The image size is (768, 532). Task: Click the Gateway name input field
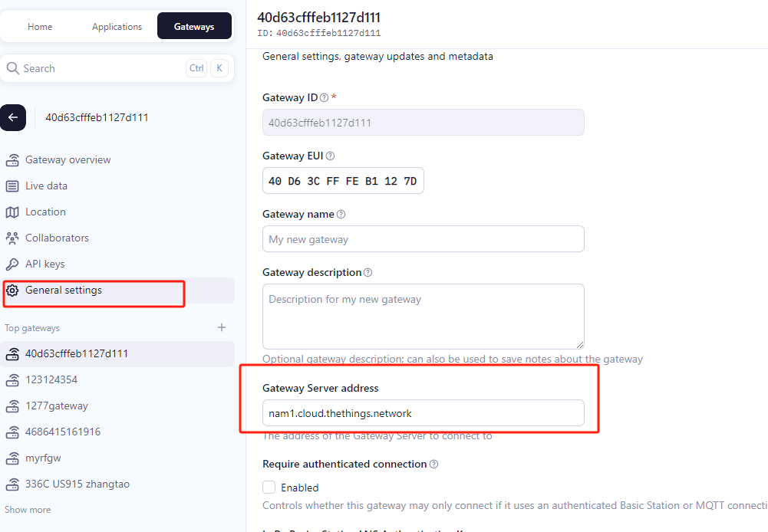point(424,239)
